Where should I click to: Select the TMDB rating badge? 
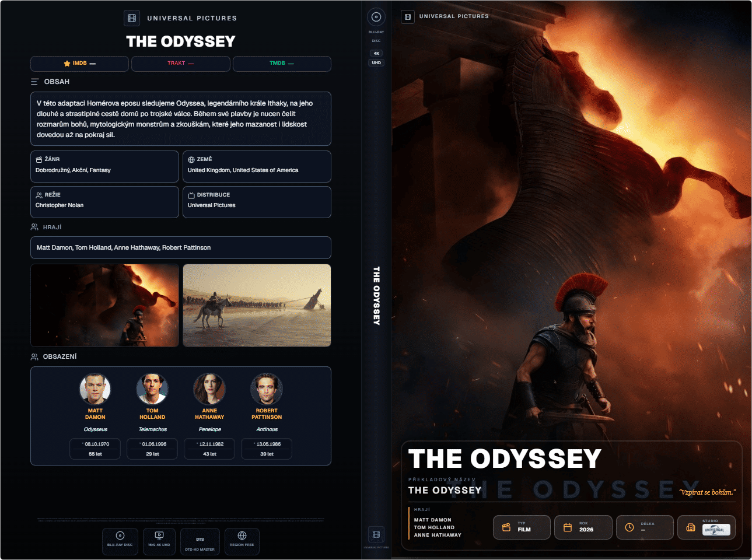click(x=282, y=64)
